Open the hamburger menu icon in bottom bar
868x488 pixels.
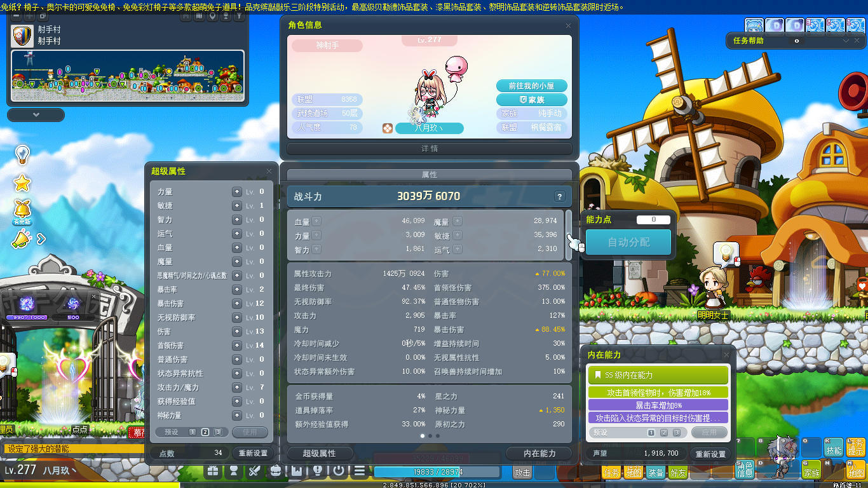[x=360, y=471]
